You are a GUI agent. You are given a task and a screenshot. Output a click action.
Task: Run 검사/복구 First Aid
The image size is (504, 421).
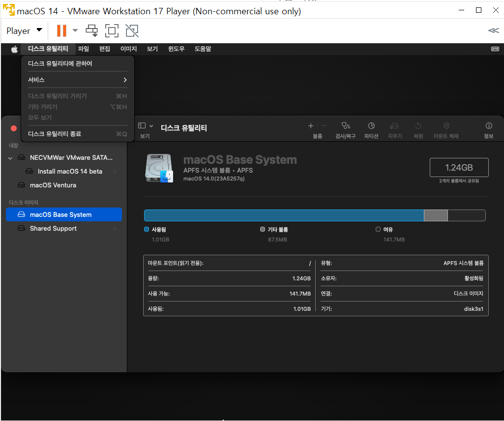346,130
